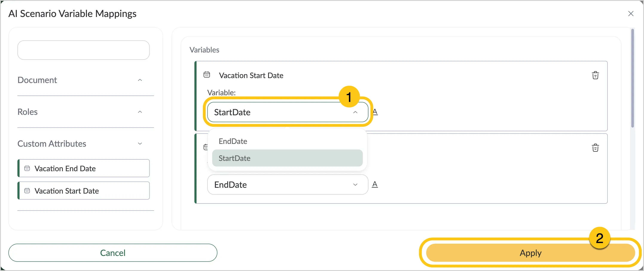The image size is (644, 271).
Task: Collapse the Custom Attributes section
Action: (x=140, y=144)
